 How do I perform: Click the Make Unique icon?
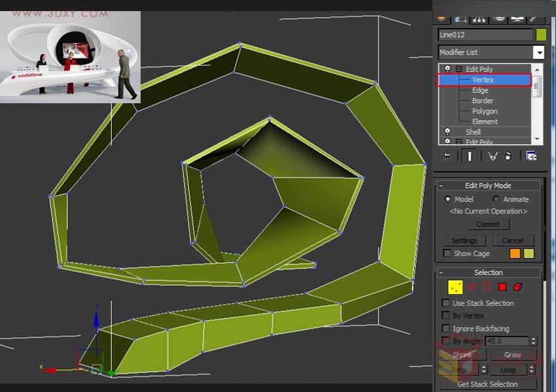493,156
